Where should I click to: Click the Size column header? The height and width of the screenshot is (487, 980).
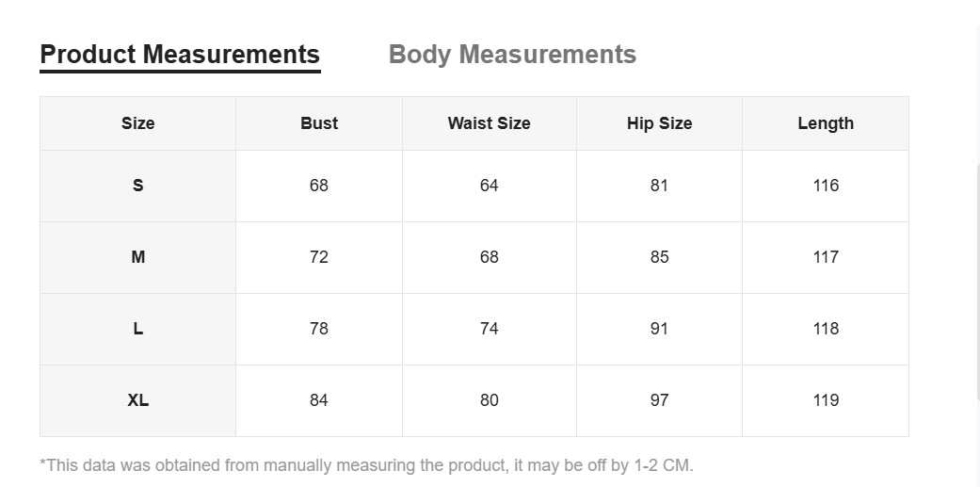click(137, 123)
